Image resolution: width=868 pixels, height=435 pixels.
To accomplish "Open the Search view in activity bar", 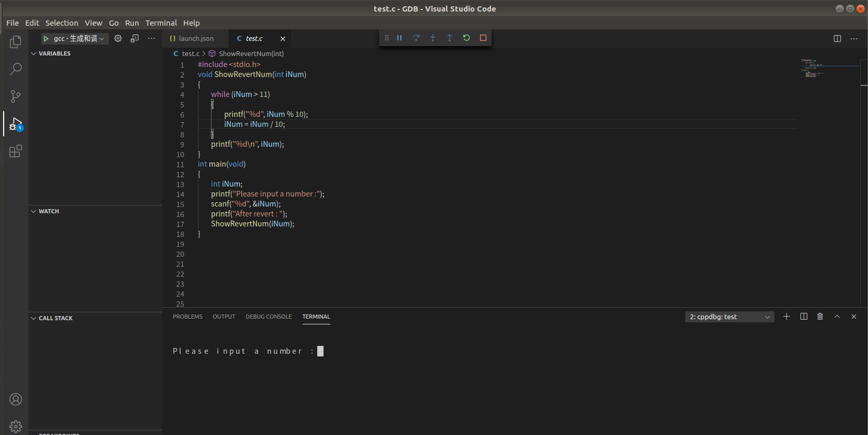I will pyautogui.click(x=16, y=69).
